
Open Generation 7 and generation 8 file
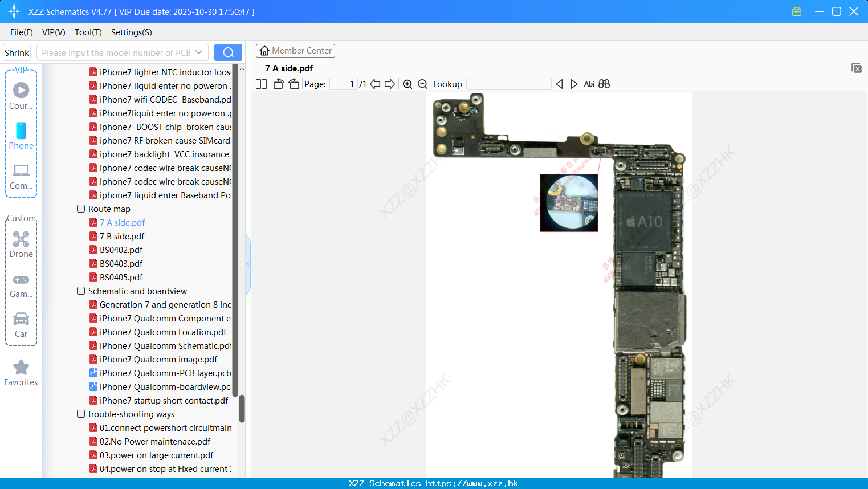(165, 304)
